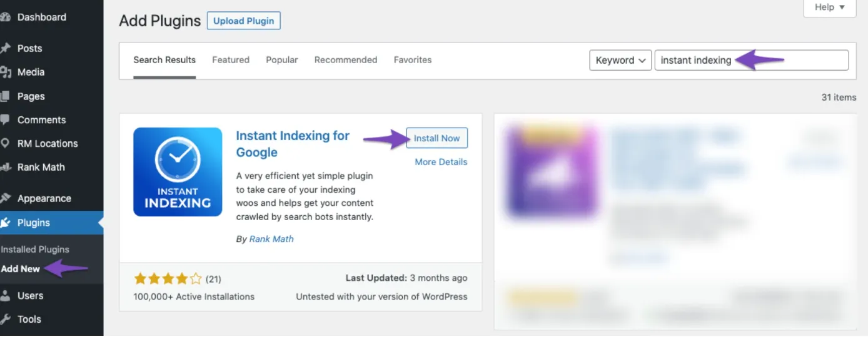The image size is (868, 354).
Task: Open More Details for Instant Indexing
Action: (441, 162)
